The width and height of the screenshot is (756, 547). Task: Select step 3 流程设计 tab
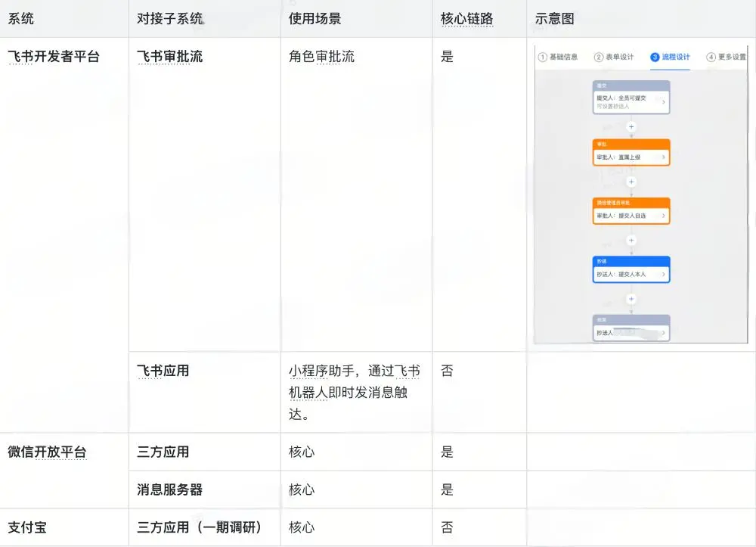(670, 57)
